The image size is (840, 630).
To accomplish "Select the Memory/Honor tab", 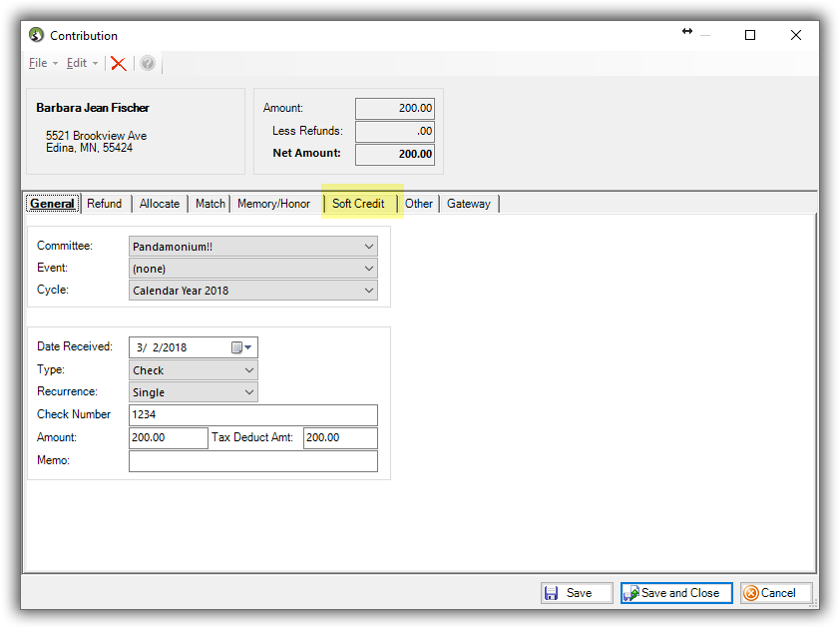I will coord(273,204).
